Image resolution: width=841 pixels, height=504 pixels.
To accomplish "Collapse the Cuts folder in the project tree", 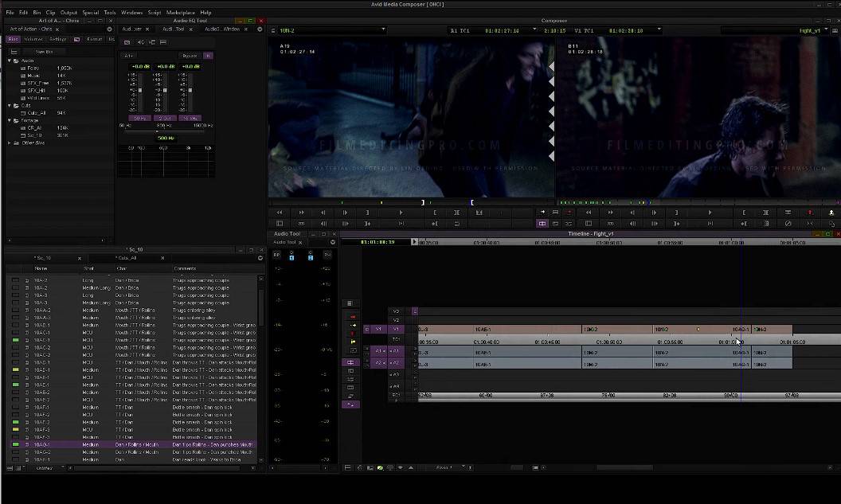I will coord(10,106).
